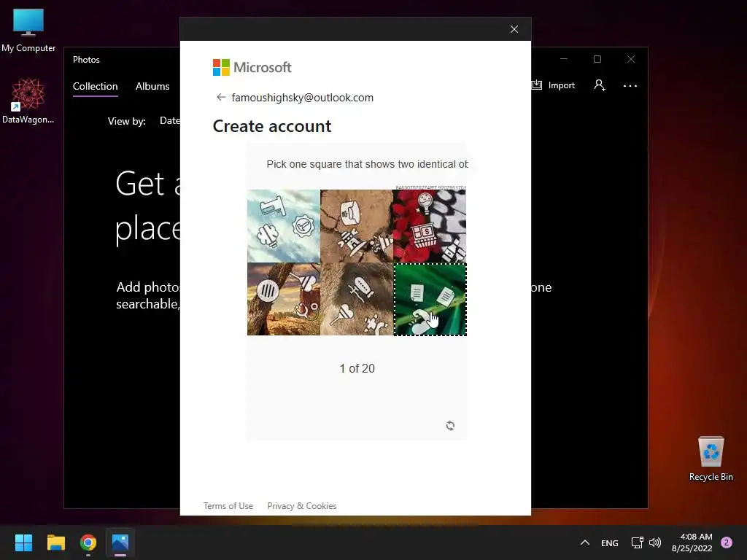This screenshot has width=747, height=560.
Task: Open the volume speaker tray icon
Action: tap(655, 542)
